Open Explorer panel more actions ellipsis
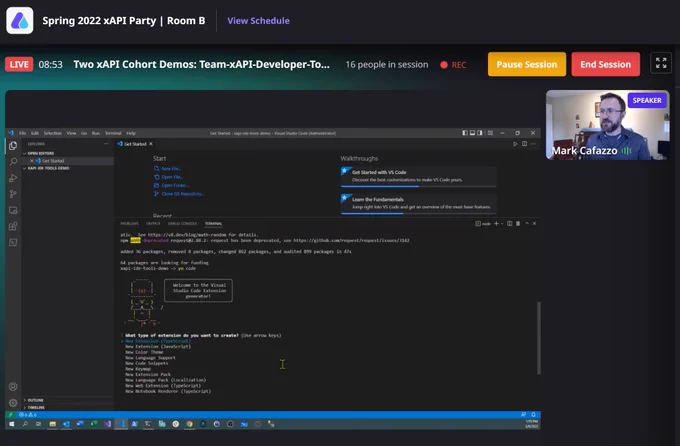680x446 pixels. [x=106, y=144]
